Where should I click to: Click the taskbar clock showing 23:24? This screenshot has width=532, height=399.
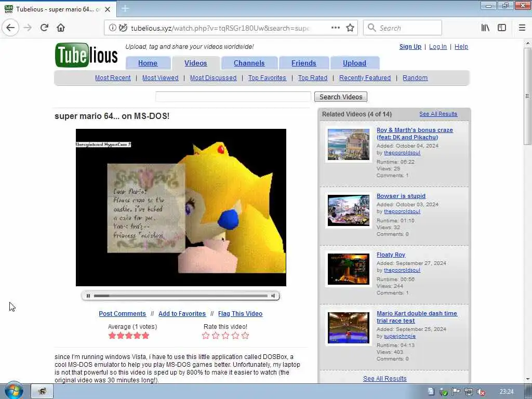(507, 392)
